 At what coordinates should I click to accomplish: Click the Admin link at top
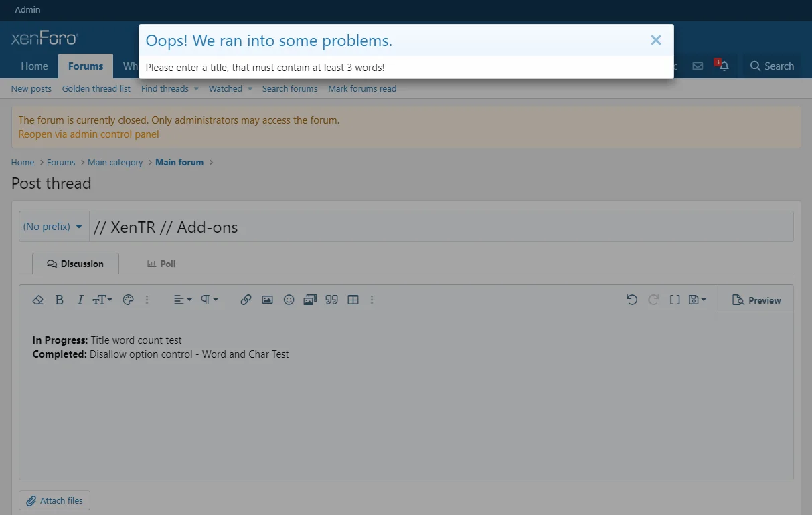tap(27, 9)
